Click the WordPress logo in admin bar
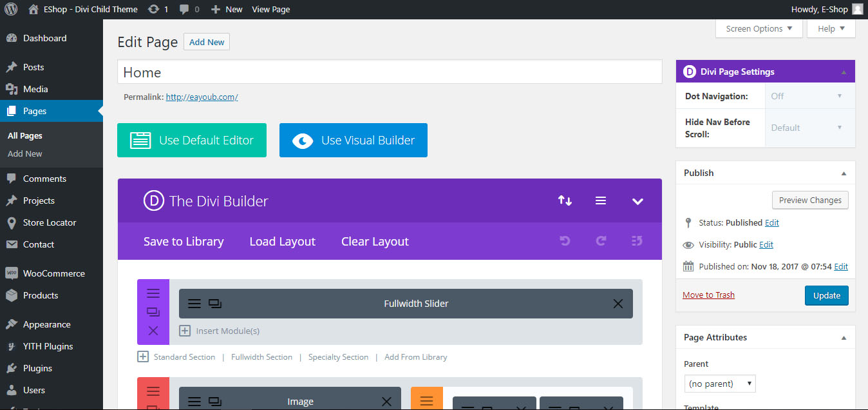Viewport: 868px width, 410px height. (10, 9)
